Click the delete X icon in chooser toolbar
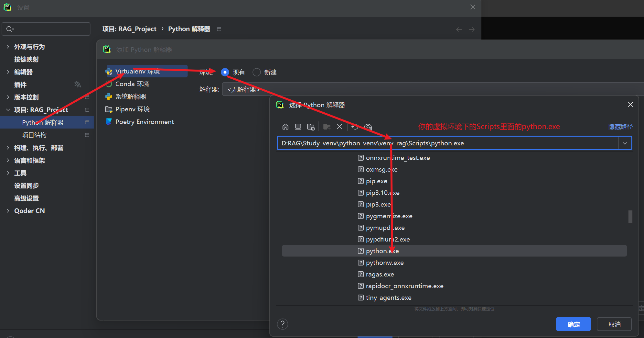644x338 pixels. tap(339, 127)
